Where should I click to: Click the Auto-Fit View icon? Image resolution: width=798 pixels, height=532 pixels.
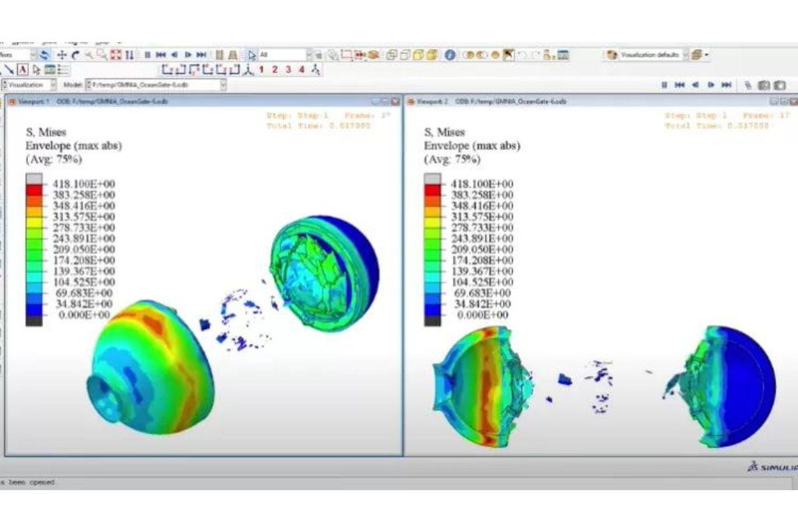[116, 55]
